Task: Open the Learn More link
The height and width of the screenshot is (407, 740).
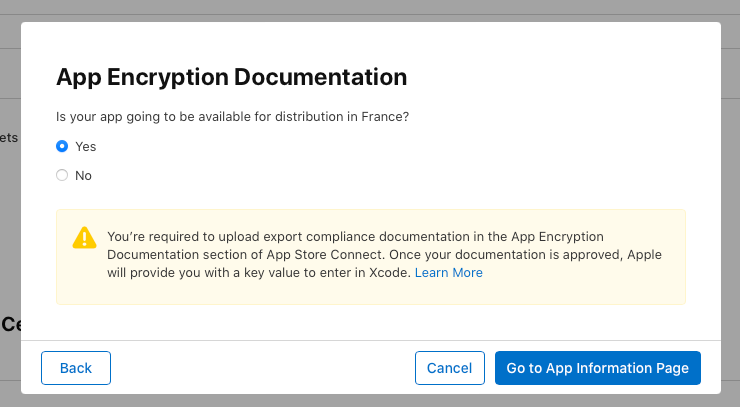Action: 448,272
